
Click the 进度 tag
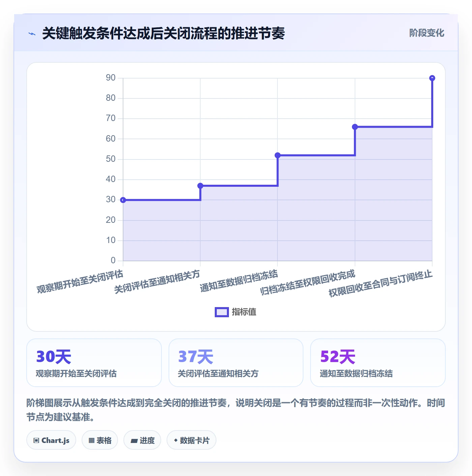[x=142, y=440]
